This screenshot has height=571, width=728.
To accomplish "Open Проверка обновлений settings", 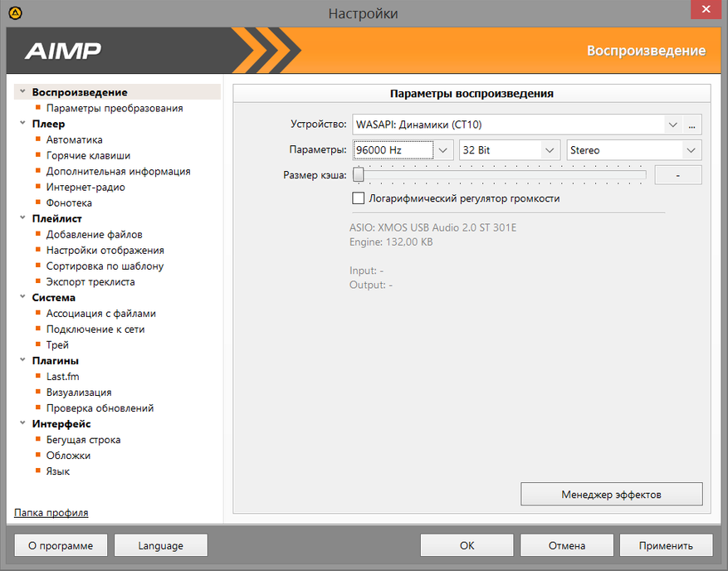I will click(100, 408).
